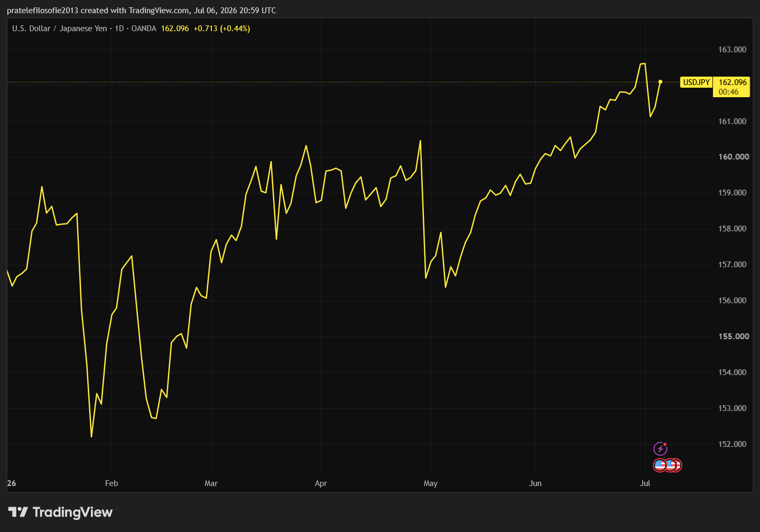760x532 pixels.
Task: Click the May label on the time axis
Action: pos(431,483)
